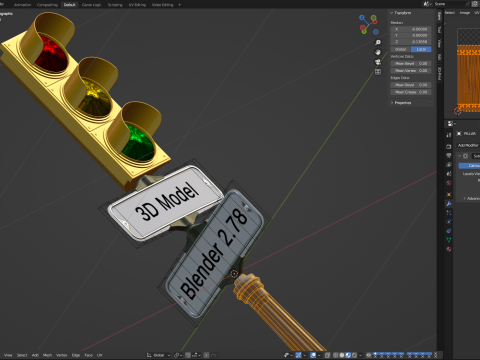Screen dimensions: 480x360
Task: Click the pin scene icon in top bar
Action: pyautogui.click(x=467, y=4)
